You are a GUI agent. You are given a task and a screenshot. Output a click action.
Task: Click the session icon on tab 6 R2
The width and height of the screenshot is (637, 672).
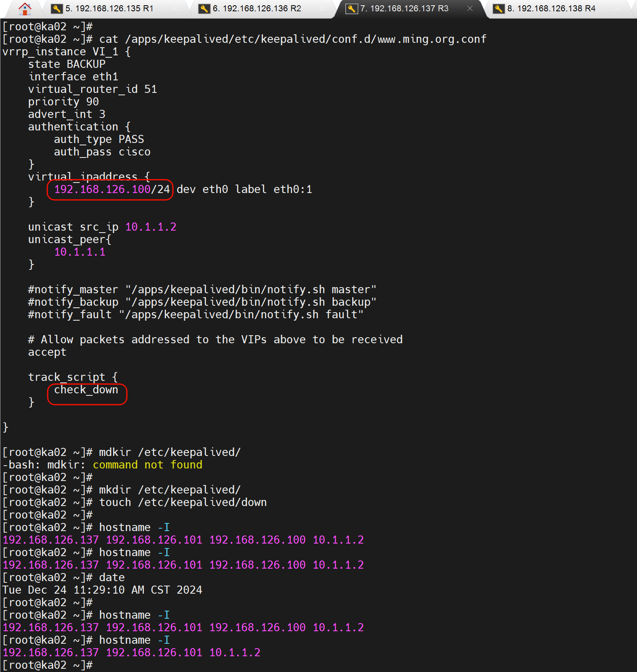(204, 8)
